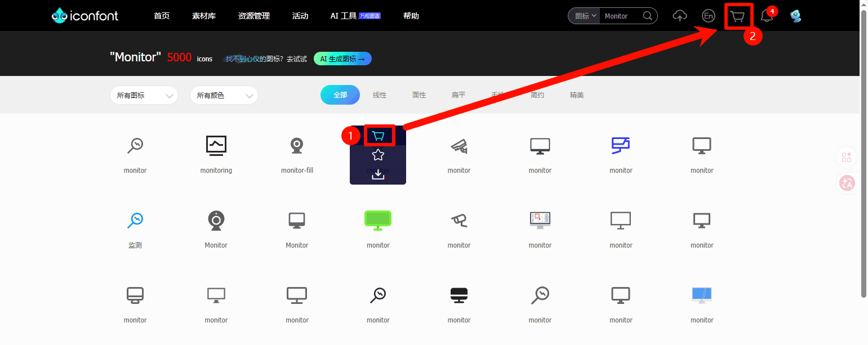Add hovered monitor icon to cart
868x345 pixels.
(x=378, y=135)
